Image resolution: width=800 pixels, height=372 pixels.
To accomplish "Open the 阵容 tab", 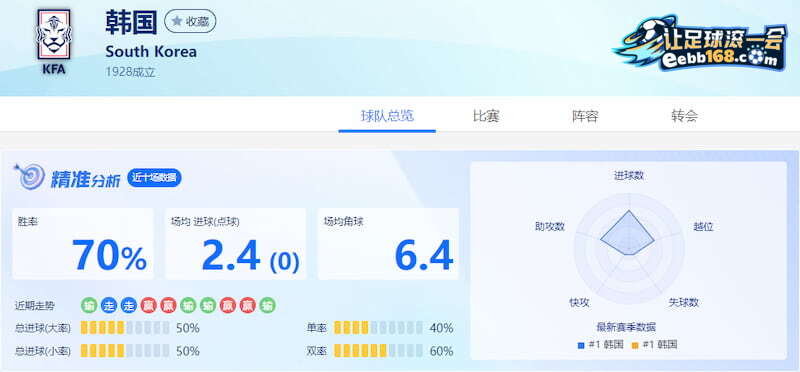I will tap(585, 116).
